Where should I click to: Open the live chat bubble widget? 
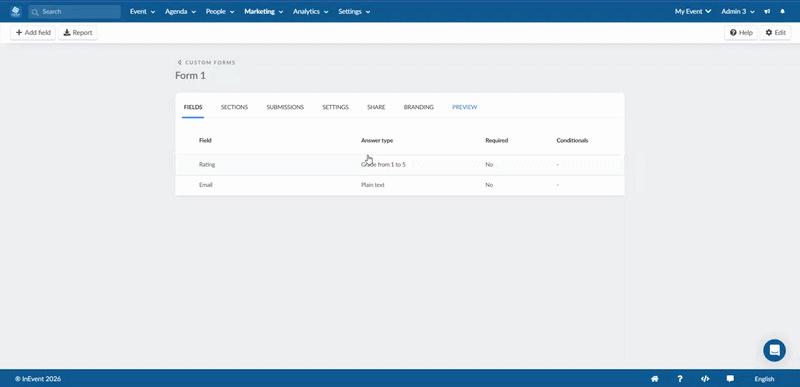(774, 350)
